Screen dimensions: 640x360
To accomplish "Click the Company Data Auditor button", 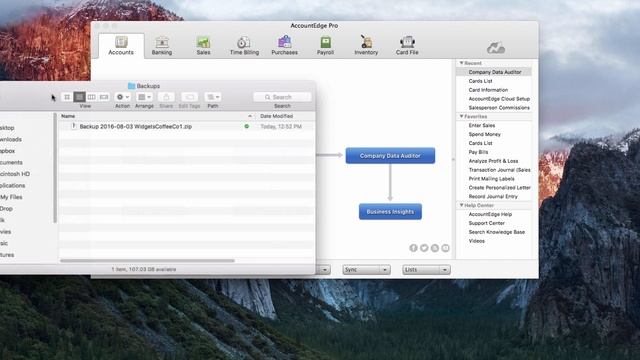I will (x=390, y=156).
